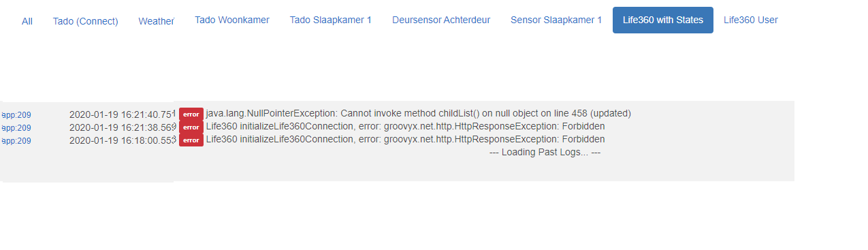Switch to Life360 User tab
This screenshot has width=868, height=250.
(x=750, y=20)
